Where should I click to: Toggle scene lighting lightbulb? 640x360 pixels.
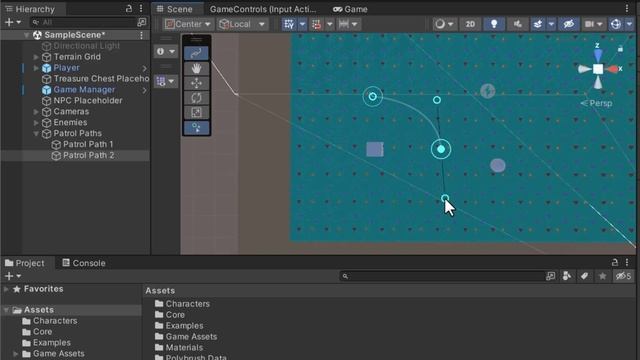494,24
